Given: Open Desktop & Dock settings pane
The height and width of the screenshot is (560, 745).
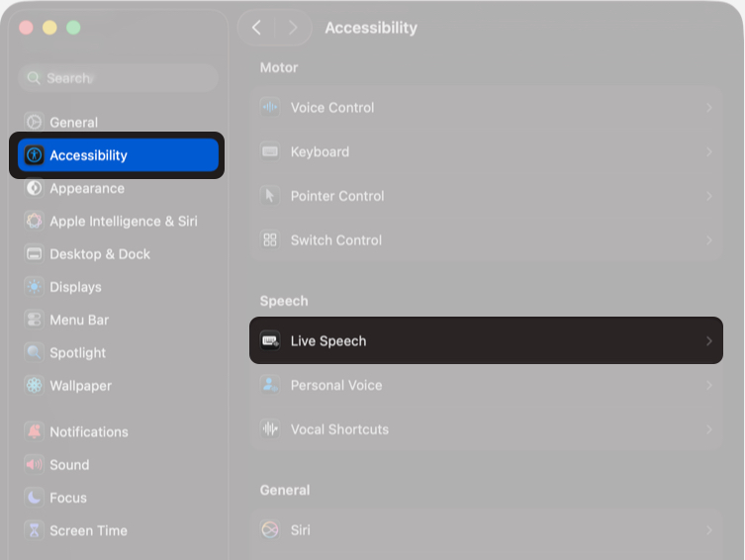Looking at the screenshot, I should tap(99, 254).
